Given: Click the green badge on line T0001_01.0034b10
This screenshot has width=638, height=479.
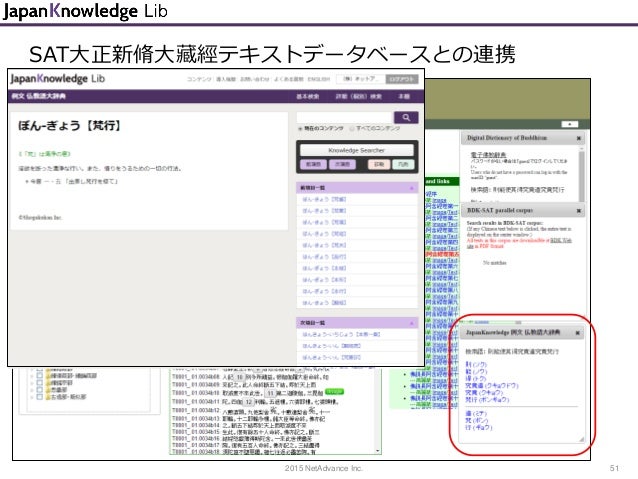Looking at the screenshot, I should [x=334, y=392].
